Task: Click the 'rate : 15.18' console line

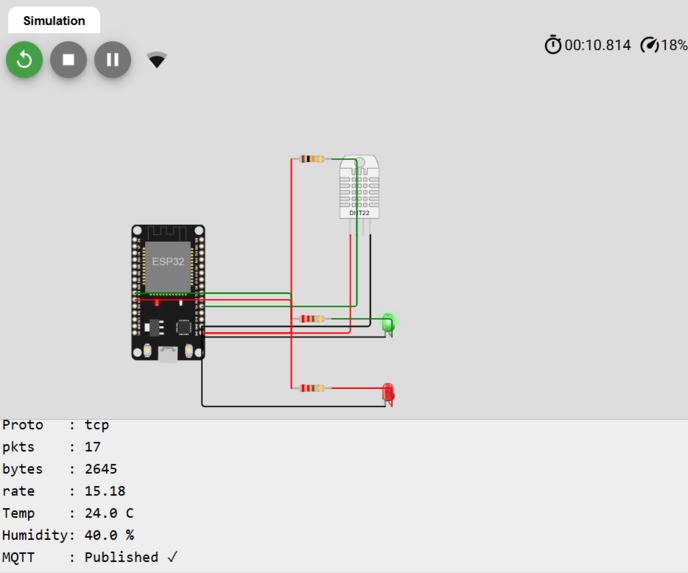Action: click(64, 491)
